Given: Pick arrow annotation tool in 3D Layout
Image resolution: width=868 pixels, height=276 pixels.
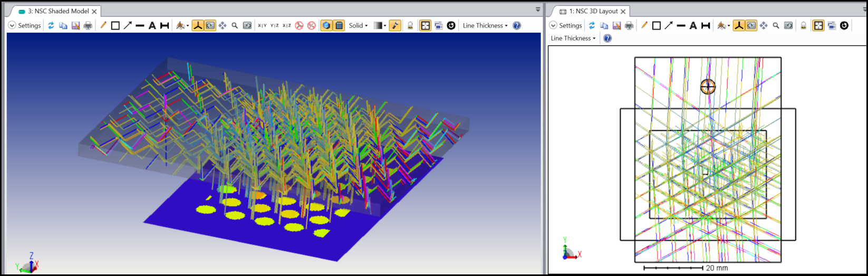Looking at the screenshot, I should click(x=669, y=25).
